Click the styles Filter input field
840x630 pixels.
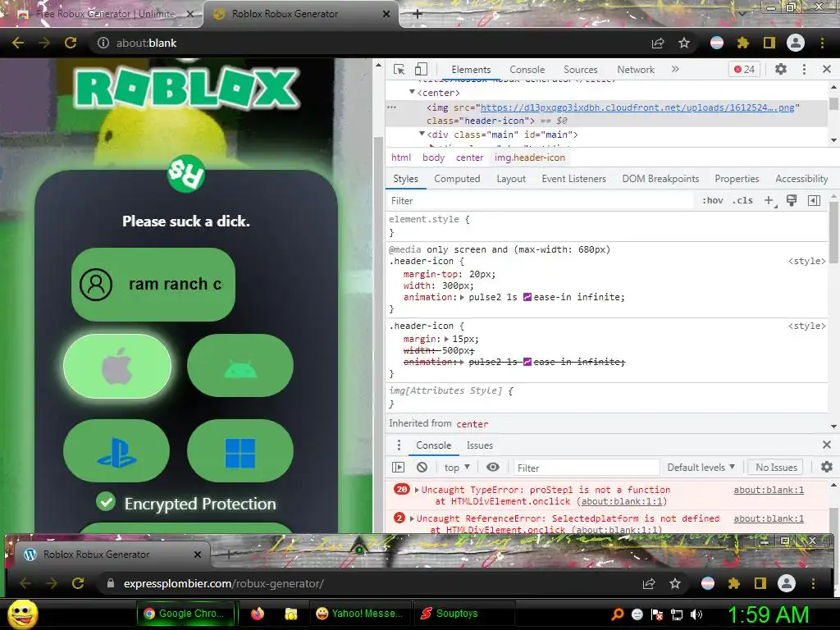pos(540,201)
